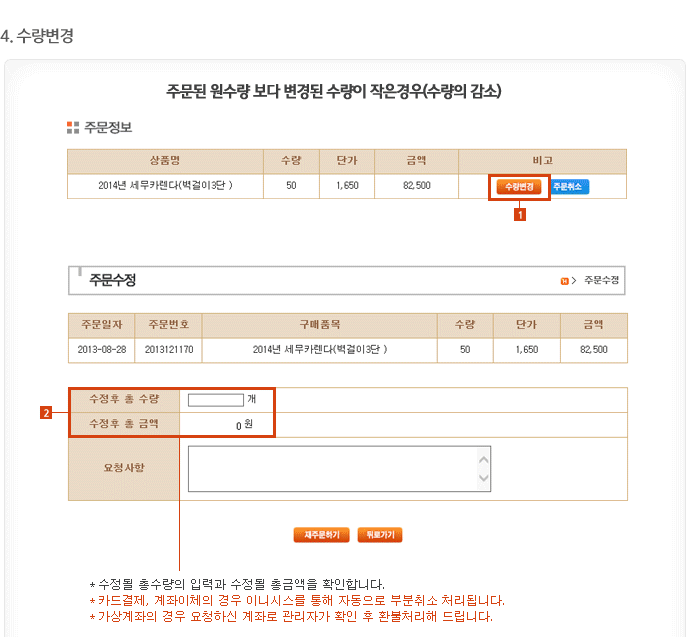The width and height of the screenshot is (686, 637).
Task: Click the red number 1 marker
Action: pyautogui.click(x=519, y=212)
